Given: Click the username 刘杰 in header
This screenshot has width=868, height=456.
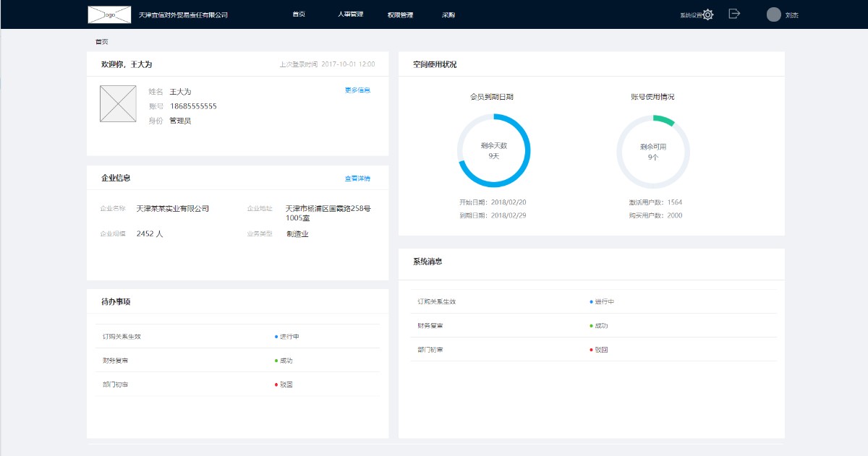Looking at the screenshot, I should (792, 14).
